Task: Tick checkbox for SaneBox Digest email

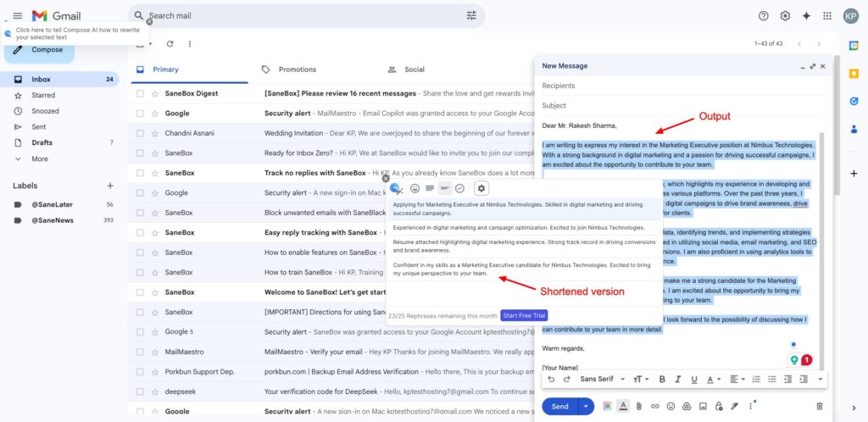Action: [x=140, y=93]
